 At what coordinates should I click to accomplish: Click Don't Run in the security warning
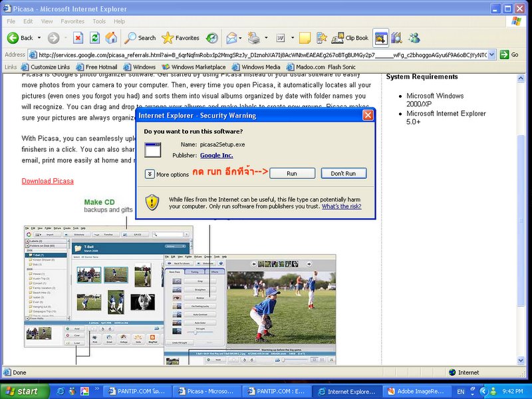(x=344, y=174)
